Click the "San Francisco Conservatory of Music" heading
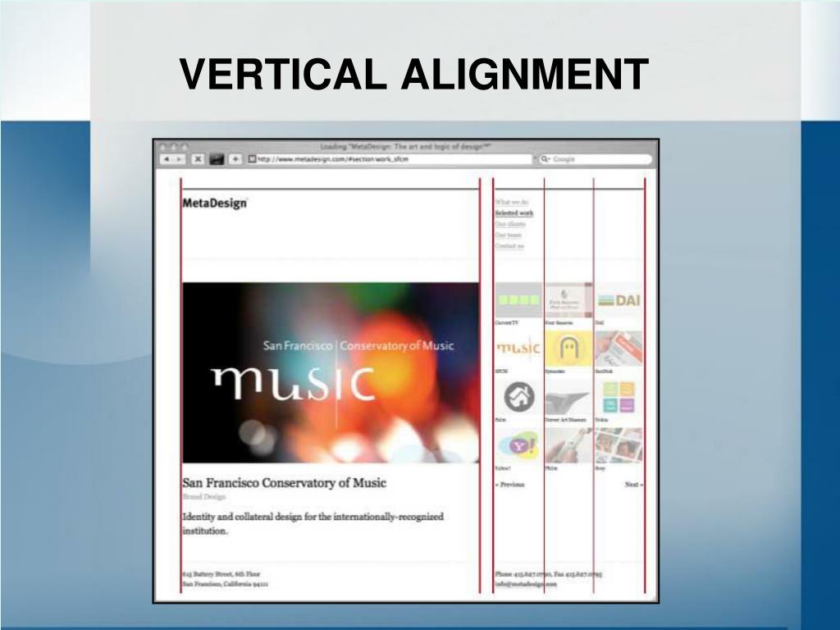 [284, 482]
